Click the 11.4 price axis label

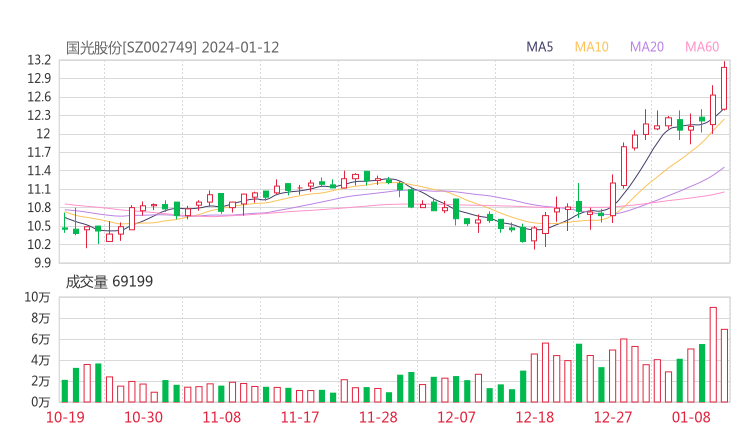39,170
